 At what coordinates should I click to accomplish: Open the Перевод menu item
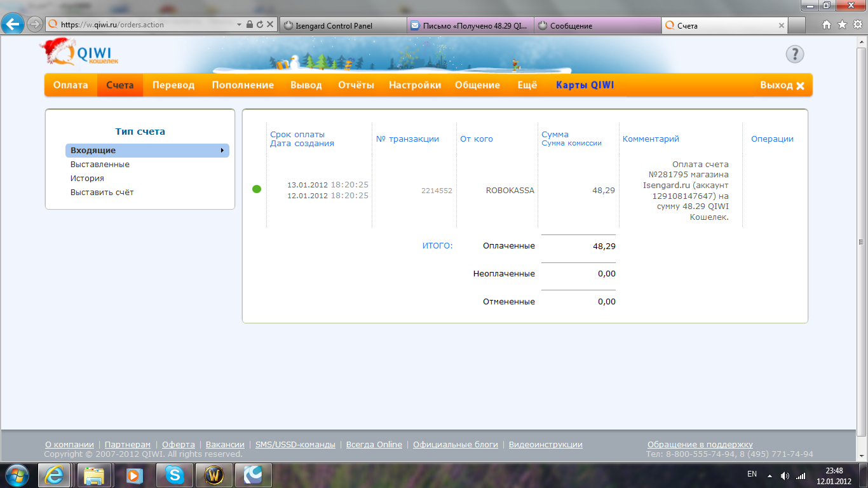coord(173,85)
